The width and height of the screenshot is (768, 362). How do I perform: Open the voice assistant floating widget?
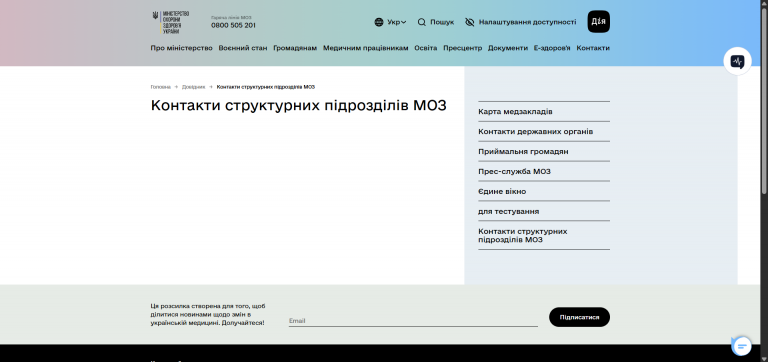click(x=737, y=61)
